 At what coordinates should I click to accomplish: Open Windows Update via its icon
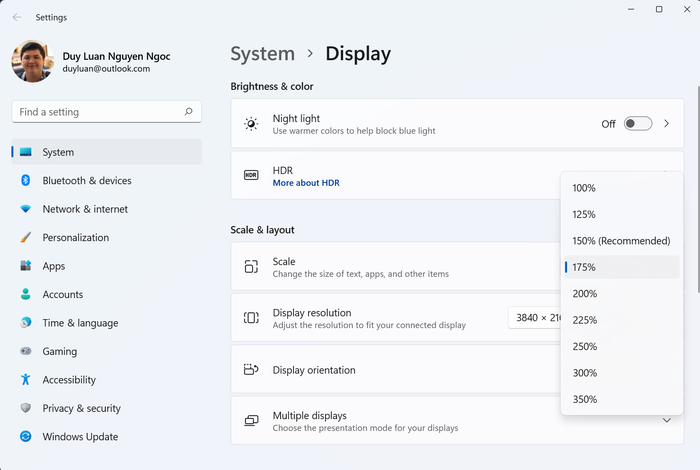coord(26,437)
